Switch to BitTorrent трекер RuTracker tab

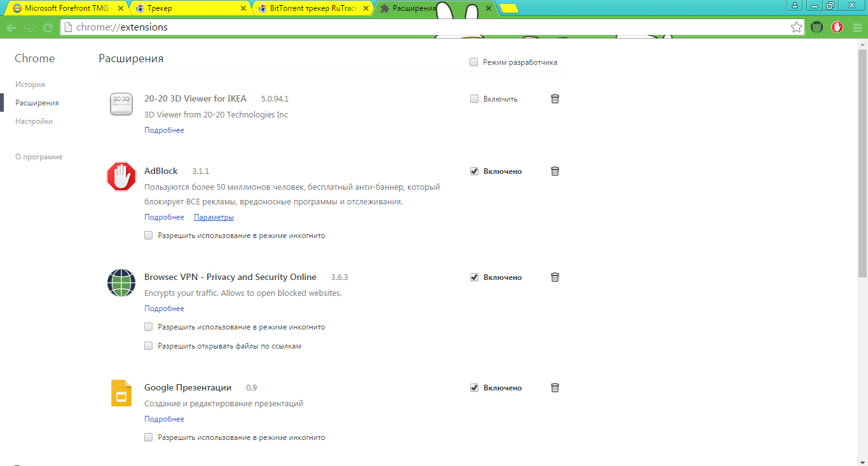(x=313, y=9)
